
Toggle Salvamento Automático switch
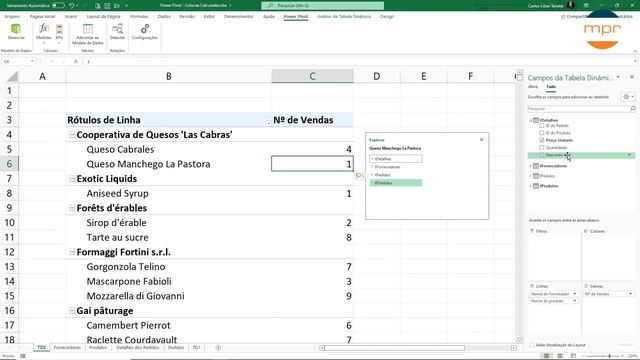pos(58,6)
